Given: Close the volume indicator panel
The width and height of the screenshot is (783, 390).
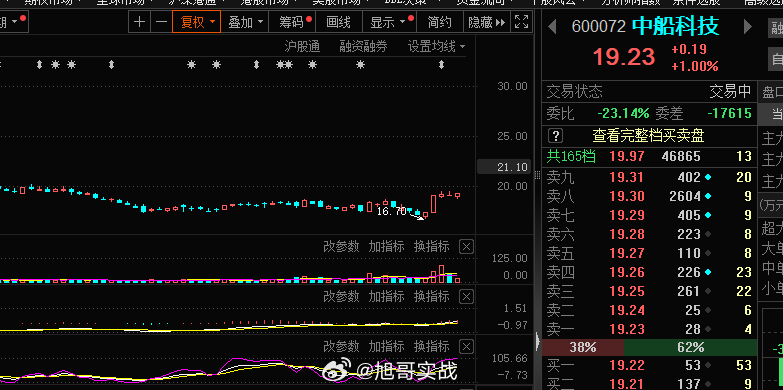Looking at the screenshot, I should pyautogui.click(x=466, y=247).
